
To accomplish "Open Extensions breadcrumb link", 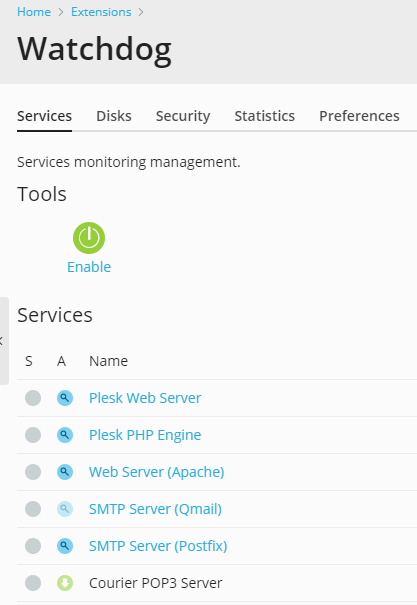I will tap(101, 12).
